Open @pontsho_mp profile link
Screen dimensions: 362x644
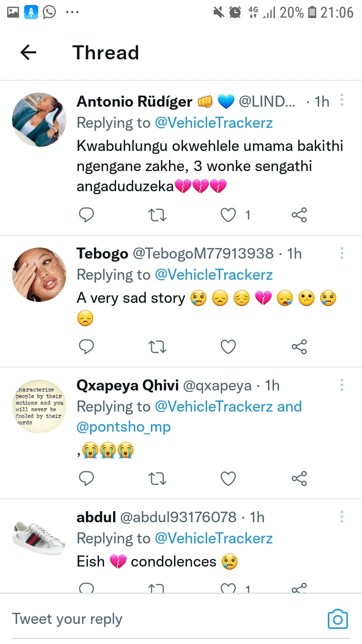[124, 427]
